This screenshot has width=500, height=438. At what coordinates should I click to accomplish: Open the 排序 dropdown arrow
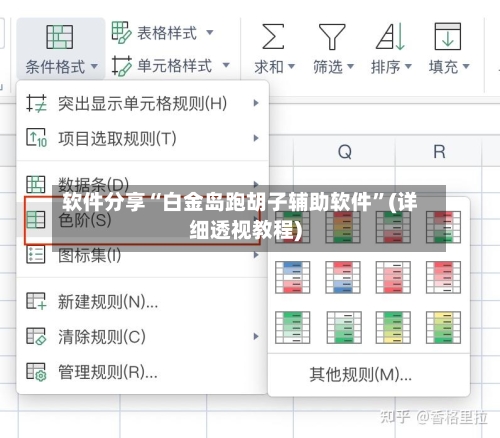408,66
